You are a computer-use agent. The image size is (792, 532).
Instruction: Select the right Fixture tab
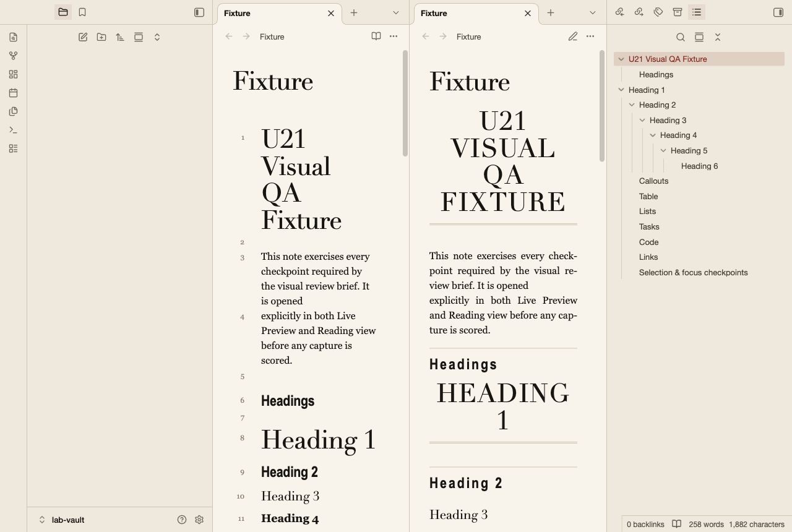(476, 13)
